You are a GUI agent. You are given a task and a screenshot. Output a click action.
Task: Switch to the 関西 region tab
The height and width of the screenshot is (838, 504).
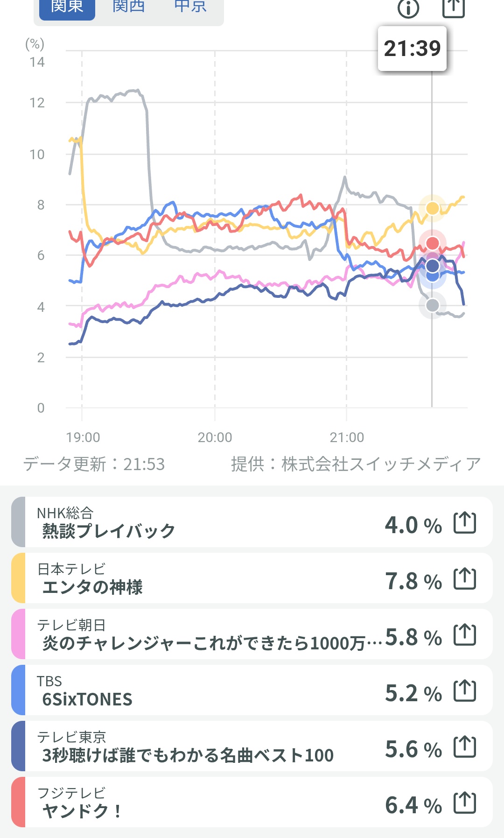128,7
